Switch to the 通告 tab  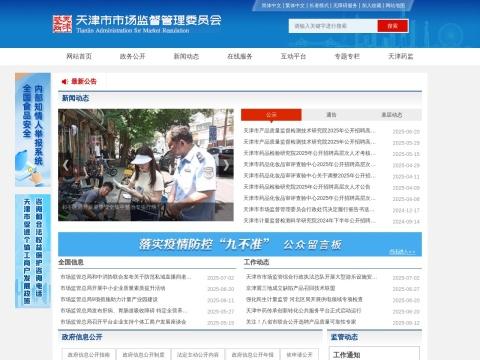pos(331,115)
